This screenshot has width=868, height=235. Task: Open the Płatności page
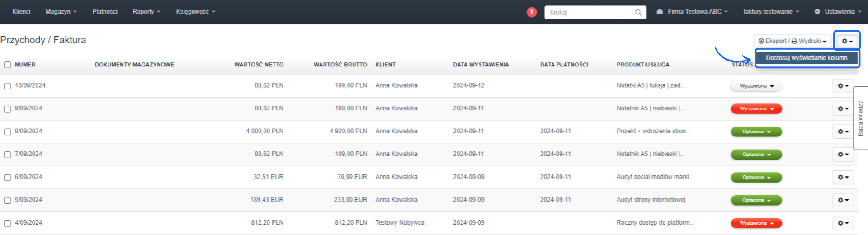point(105,12)
